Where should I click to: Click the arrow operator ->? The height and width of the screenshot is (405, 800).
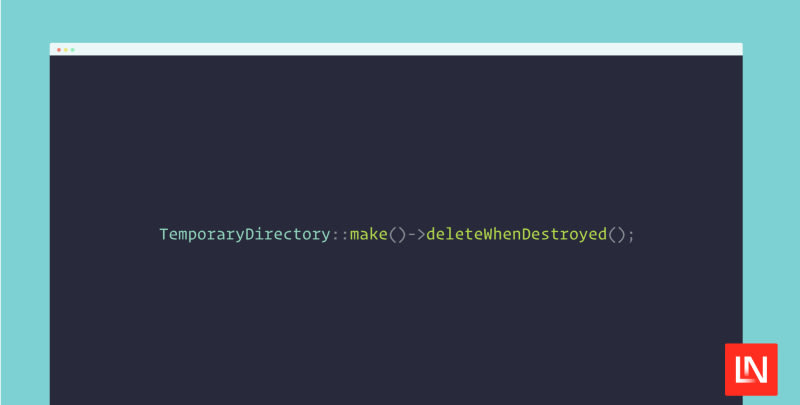coord(416,235)
